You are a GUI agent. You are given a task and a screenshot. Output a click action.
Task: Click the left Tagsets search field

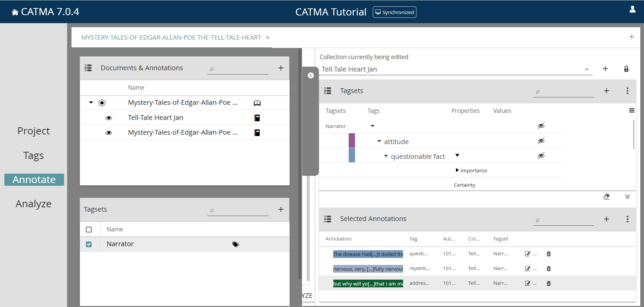coord(238,210)
